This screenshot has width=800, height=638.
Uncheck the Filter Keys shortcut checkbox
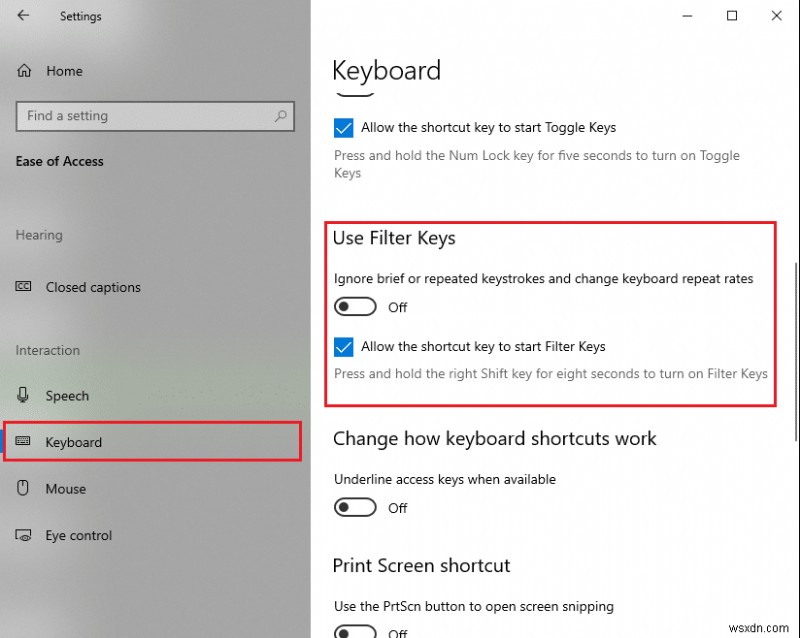(x=344, y=346)
